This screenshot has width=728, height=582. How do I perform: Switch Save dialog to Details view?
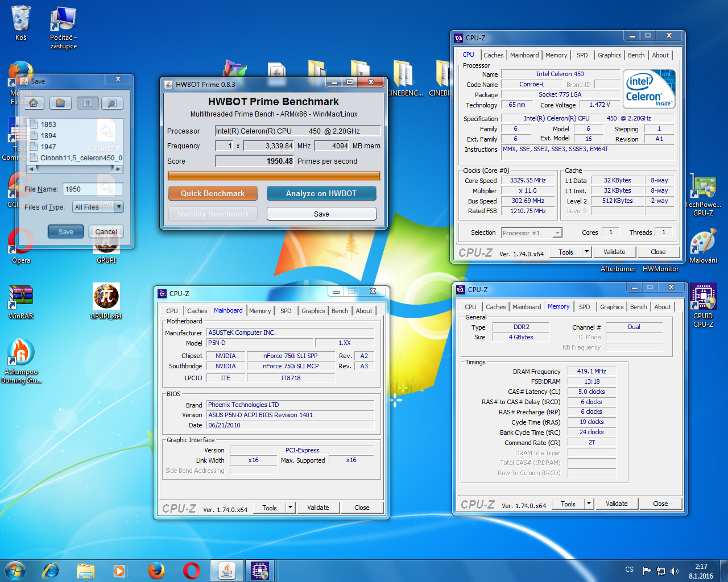tap(112, 103)
